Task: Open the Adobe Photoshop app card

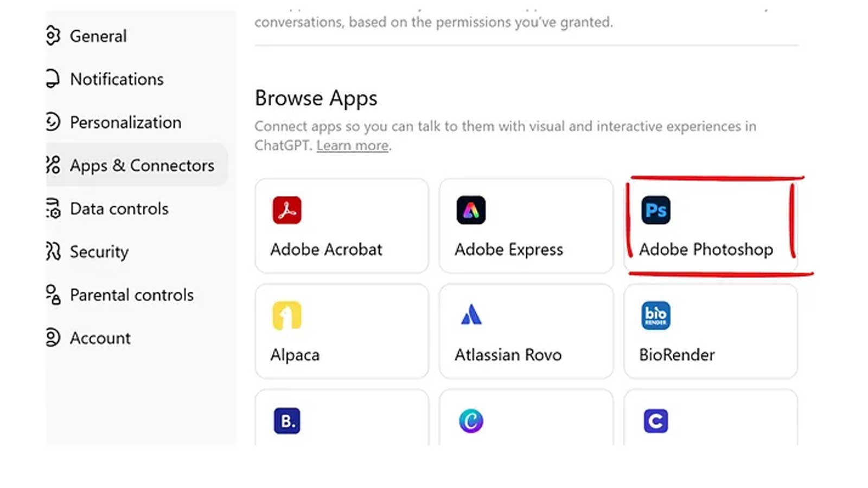Action: tap(710, 227)
